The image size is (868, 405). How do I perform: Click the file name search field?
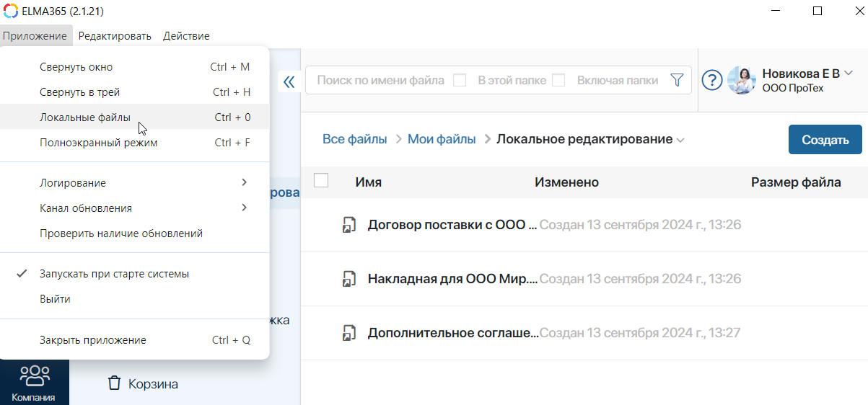[x=380, y=81]
